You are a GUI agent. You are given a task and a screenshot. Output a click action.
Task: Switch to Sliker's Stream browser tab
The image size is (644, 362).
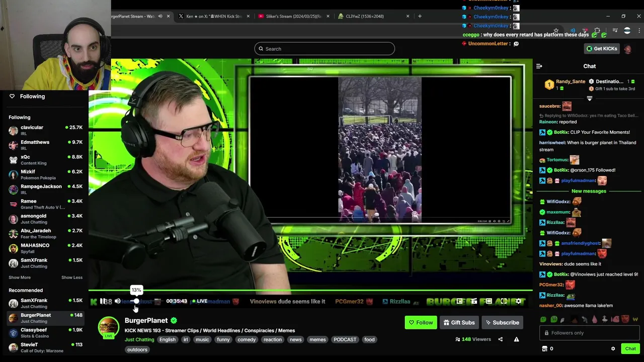(293, 16)
